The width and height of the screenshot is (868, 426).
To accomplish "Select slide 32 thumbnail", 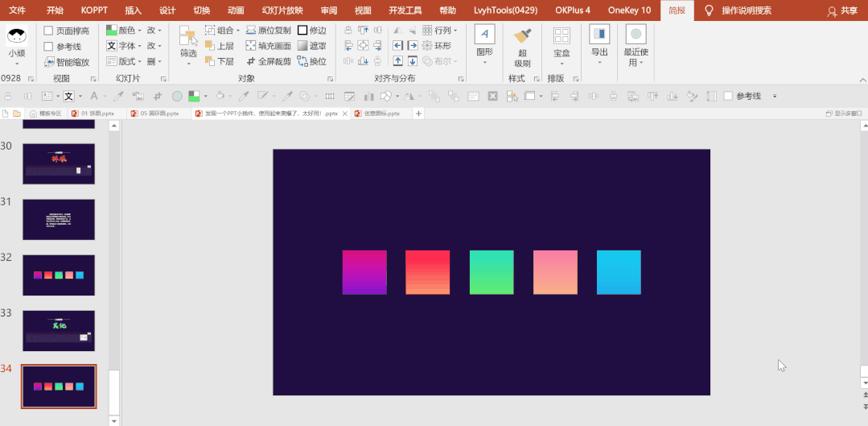I will 59,275.
